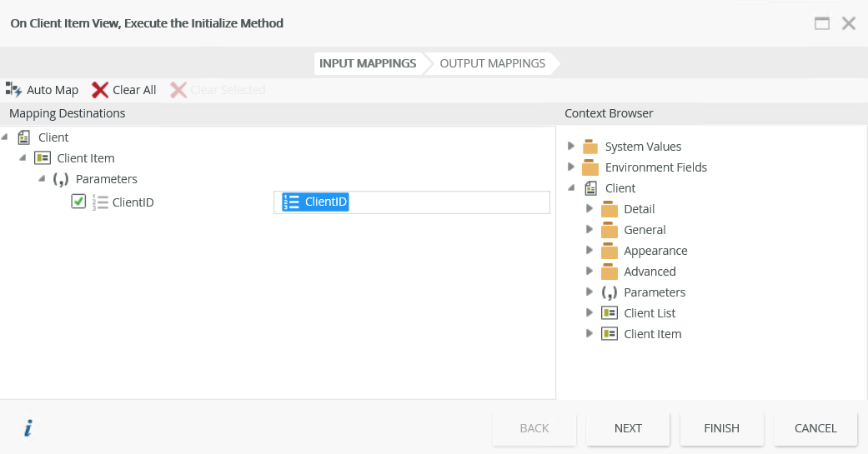Click the Environment Fields folder icon

(x=590, y=167)
